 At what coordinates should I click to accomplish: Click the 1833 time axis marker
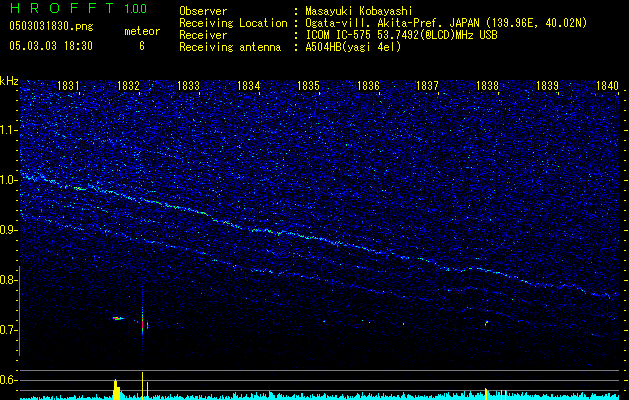188,85
